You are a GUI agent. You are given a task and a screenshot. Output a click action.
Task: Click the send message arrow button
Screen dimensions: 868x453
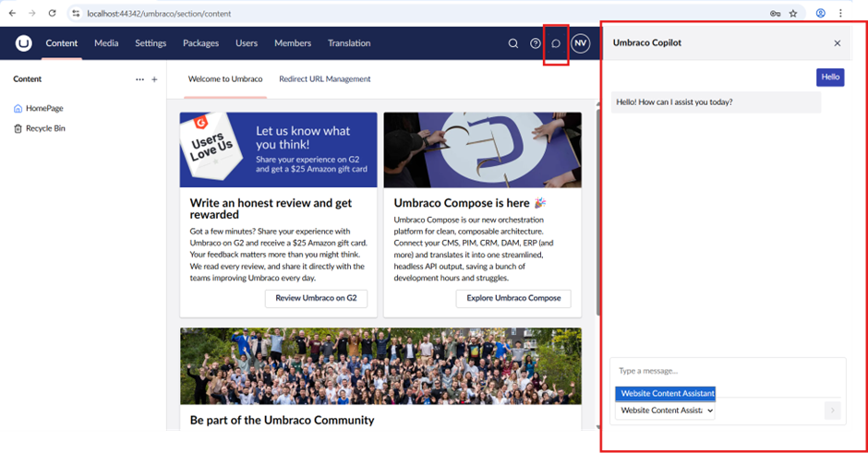pos(833,411)
